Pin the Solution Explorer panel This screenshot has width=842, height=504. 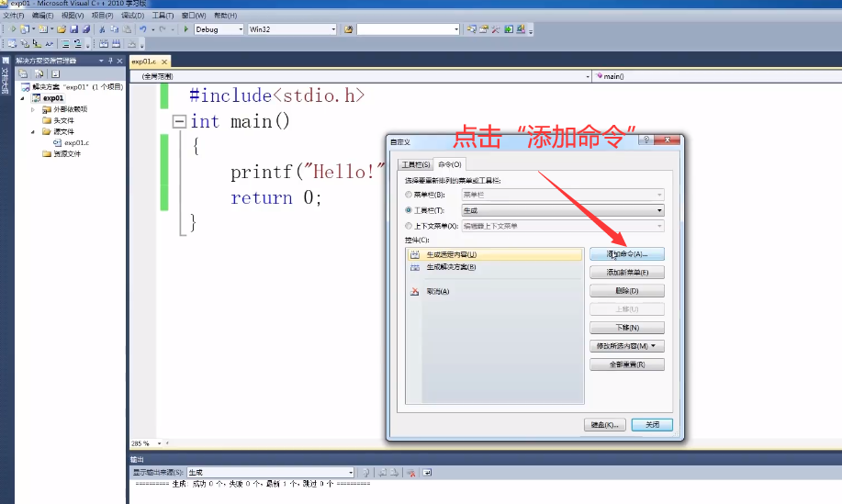point(110,61)
